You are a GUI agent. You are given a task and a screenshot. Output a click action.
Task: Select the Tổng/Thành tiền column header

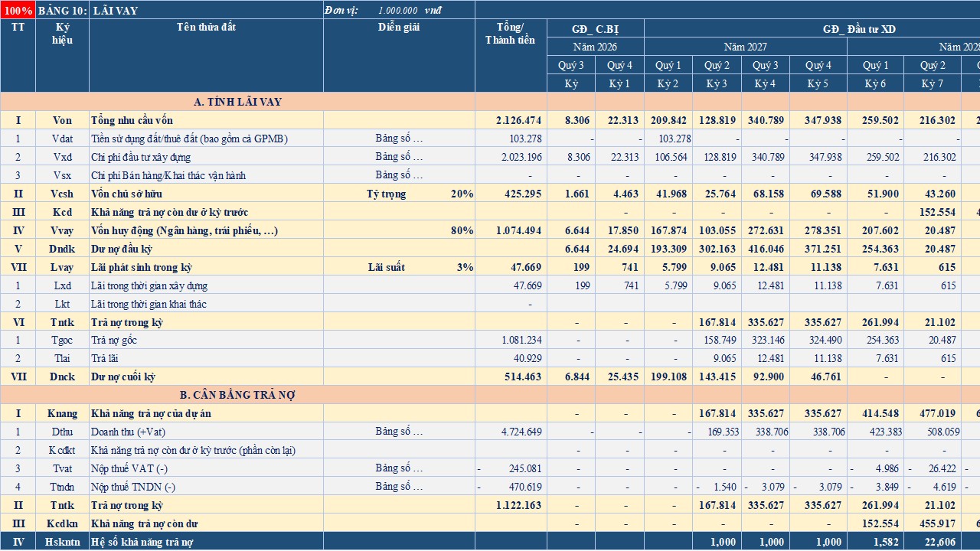point(511,55)
